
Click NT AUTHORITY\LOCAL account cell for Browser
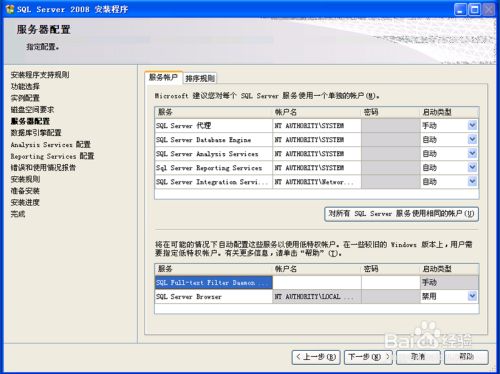[317, 296]
